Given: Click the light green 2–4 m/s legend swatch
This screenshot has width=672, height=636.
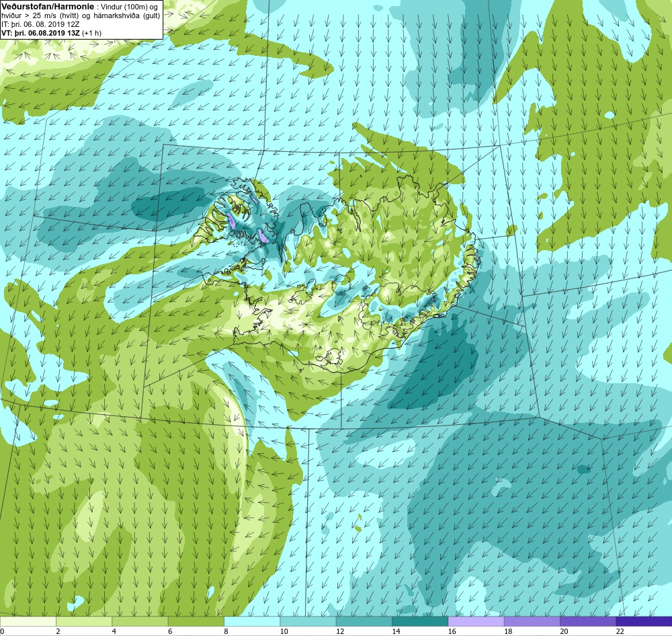Looking at the screenshot, I should coord(84,621).
